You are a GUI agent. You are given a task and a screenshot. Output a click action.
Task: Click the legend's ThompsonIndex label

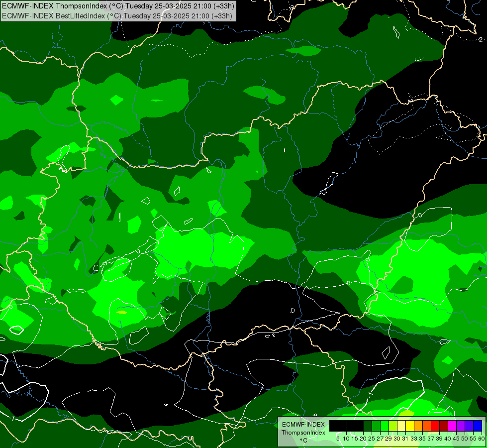click(303, 433)
